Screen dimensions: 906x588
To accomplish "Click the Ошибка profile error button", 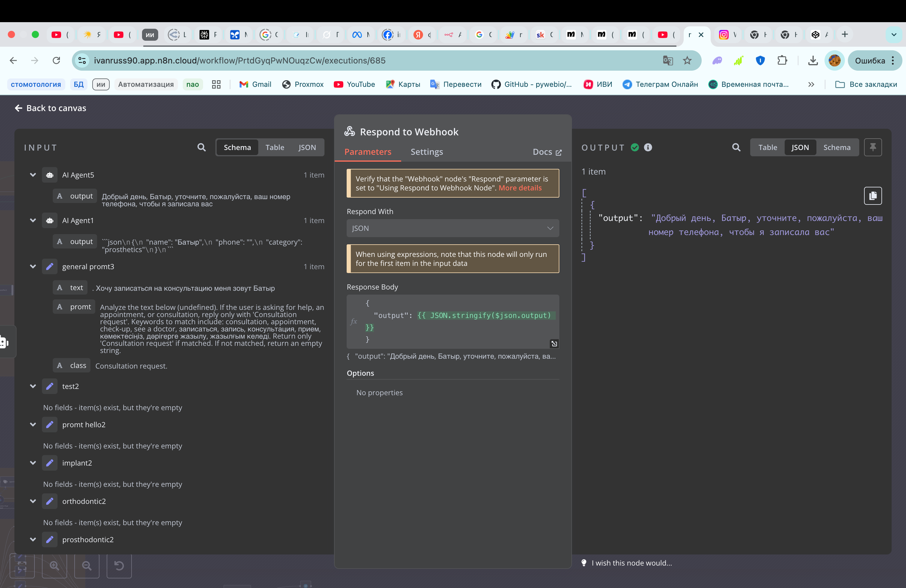I will point(875,60).
